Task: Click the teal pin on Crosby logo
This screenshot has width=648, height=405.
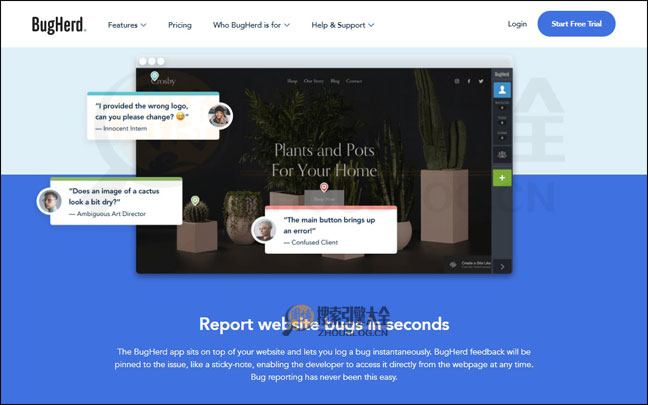Action: click(x=155, y=76)
